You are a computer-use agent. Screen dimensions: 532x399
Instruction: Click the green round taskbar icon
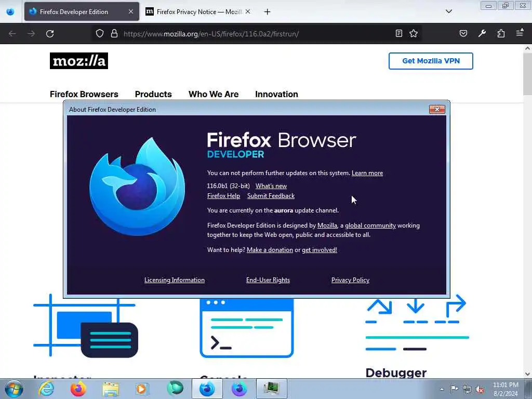175,388
